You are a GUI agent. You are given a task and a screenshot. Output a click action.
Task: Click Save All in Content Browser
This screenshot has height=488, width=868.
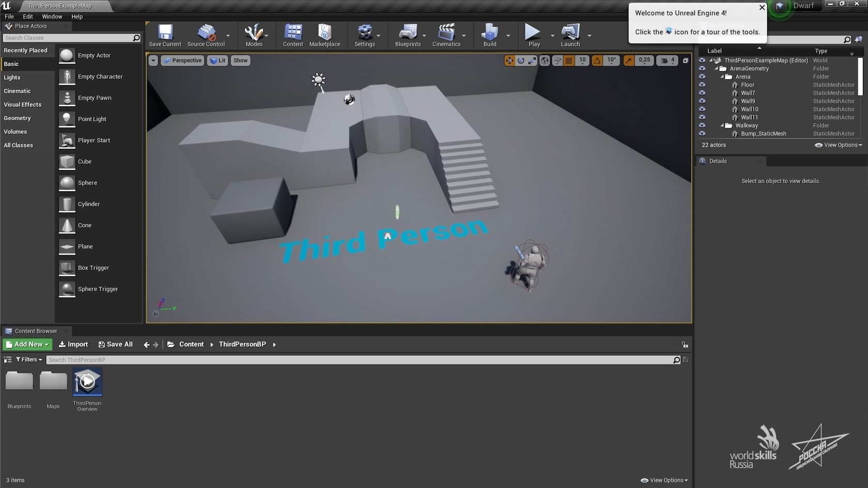tap(116, 344)
